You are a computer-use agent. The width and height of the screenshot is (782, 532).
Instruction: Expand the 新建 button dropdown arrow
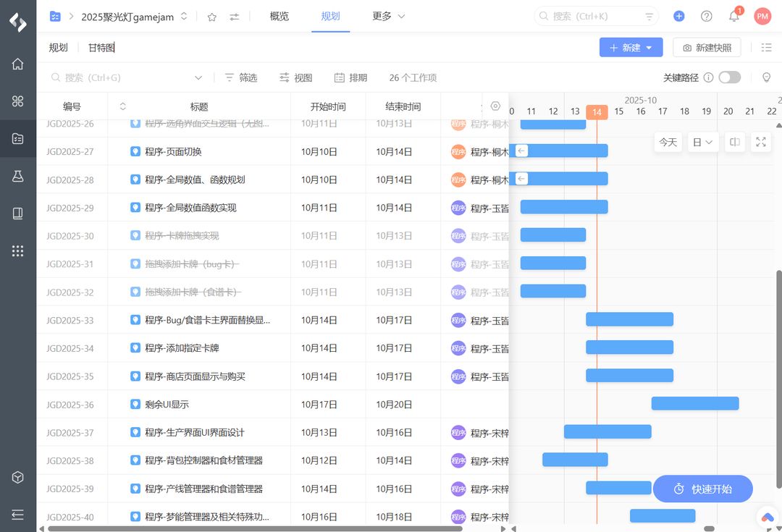pyautogui.click(x=649, y=48)
